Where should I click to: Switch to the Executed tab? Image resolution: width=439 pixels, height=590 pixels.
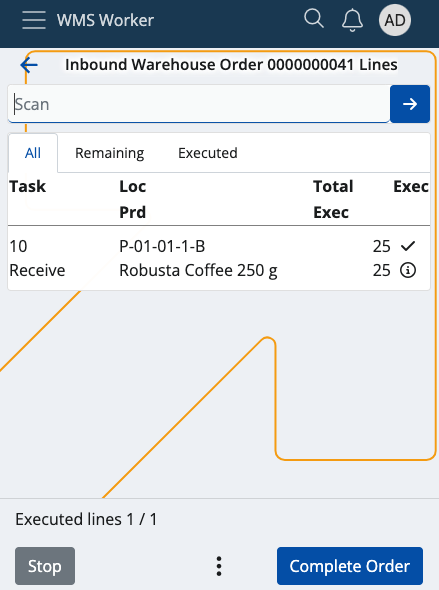208,153
